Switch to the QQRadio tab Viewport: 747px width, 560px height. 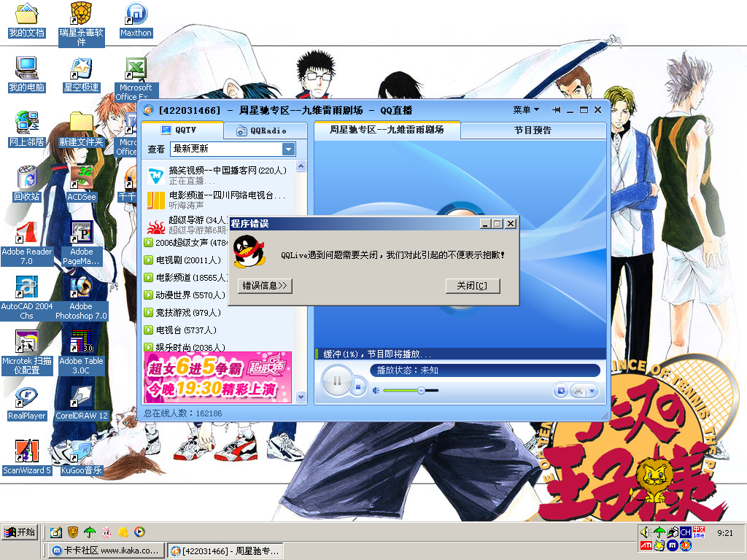(x=265, y=131)
